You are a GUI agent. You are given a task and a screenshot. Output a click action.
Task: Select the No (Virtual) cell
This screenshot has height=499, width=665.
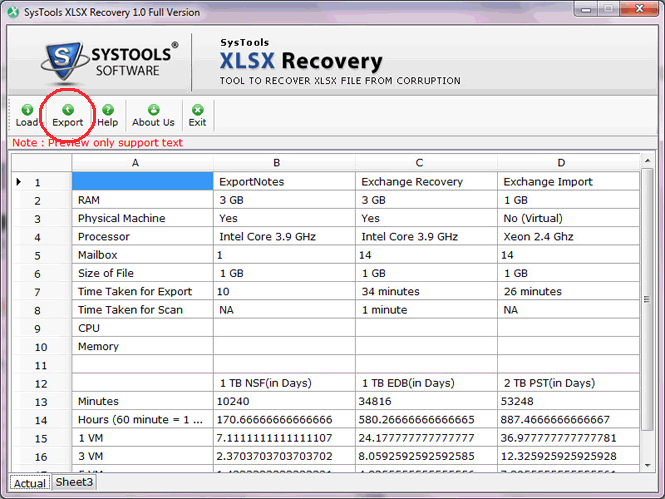click(x=569, y=218)
